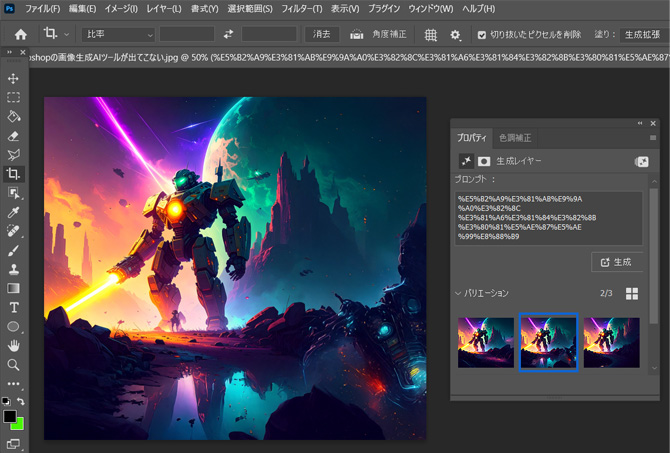Open the Properties panel options menu
Image resolution: width=670 pixels, height=453 pixels.
pos(652,138)
